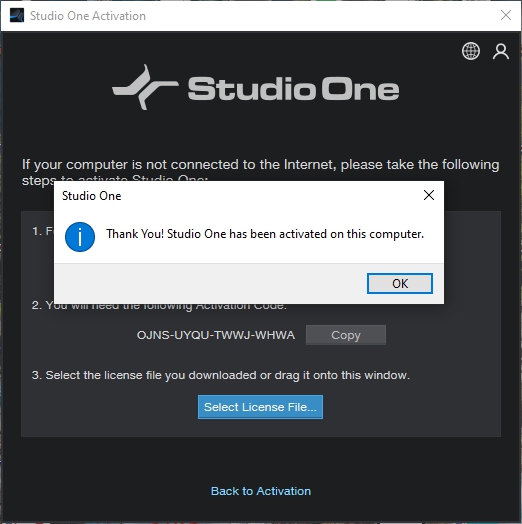The image size is (522, 524).
Task: Close the Studio One Activation window
Action: [506, 15]
